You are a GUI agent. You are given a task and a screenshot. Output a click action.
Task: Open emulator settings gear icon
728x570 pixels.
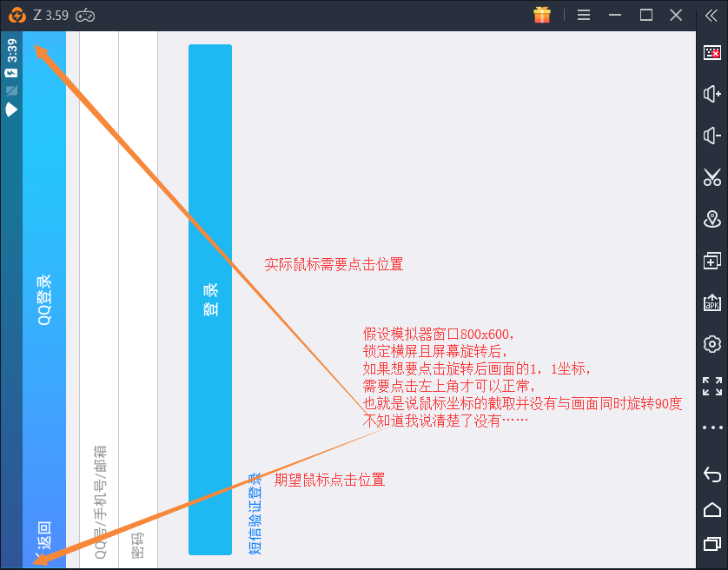pos(712,343)
